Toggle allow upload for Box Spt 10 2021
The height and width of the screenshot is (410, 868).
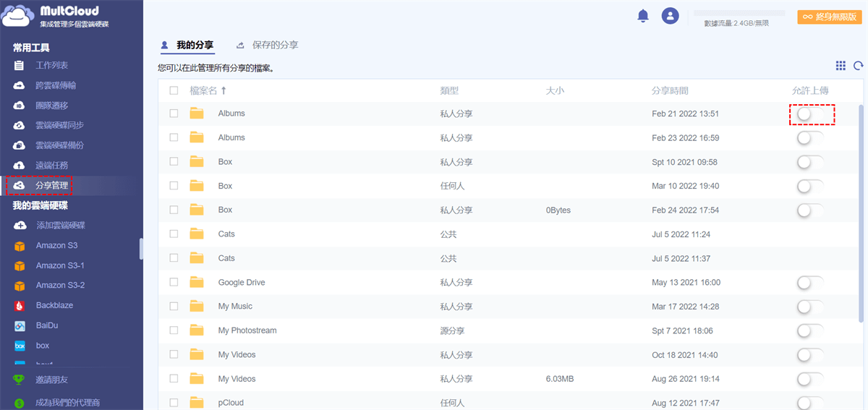point(810,162)
